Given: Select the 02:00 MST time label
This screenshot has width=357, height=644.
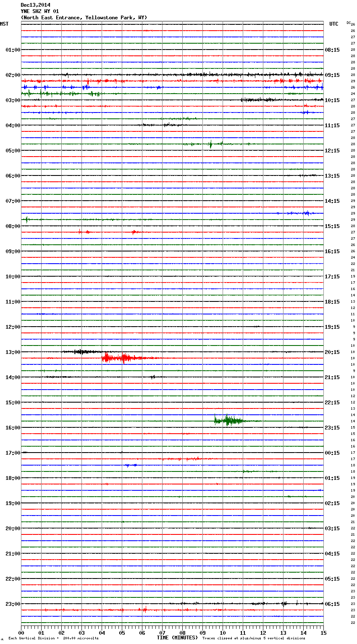Looking at the screenshot, I should point(13,75).
